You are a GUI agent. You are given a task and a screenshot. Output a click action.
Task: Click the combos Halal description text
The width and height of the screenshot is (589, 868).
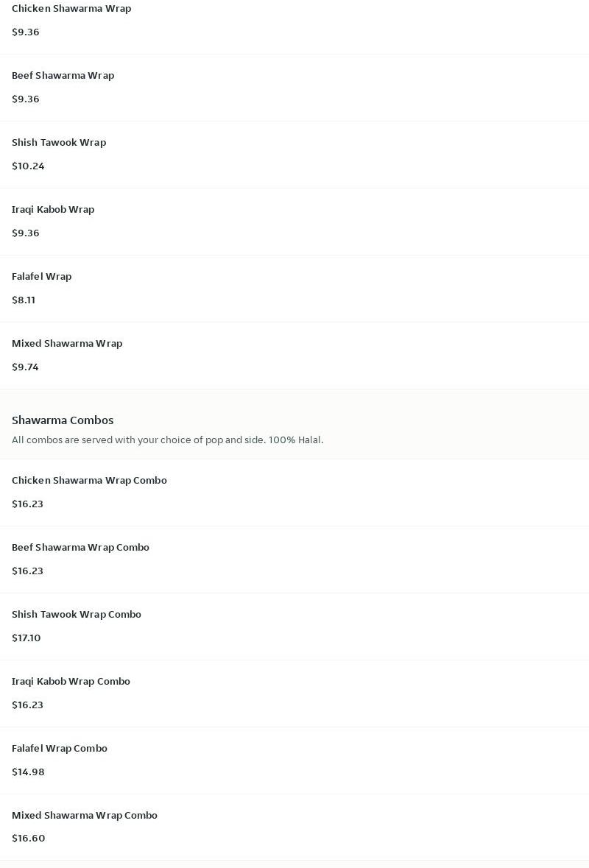coord(167,440)
